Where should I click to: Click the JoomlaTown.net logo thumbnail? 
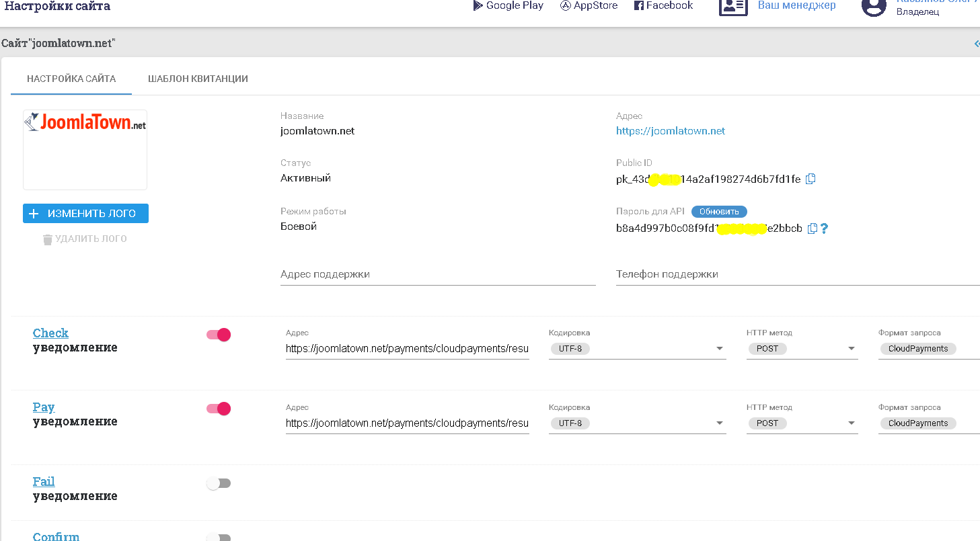tap(85, 149)
